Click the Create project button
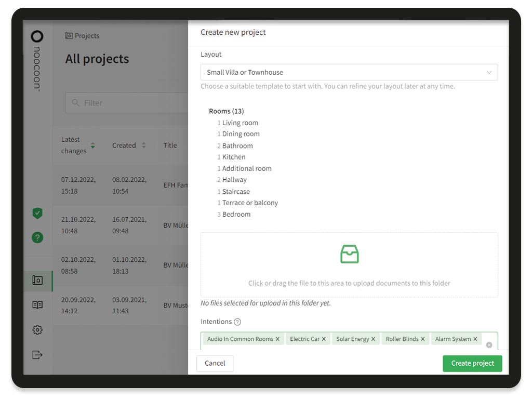532x399 pixels. [x=472, y=363]
